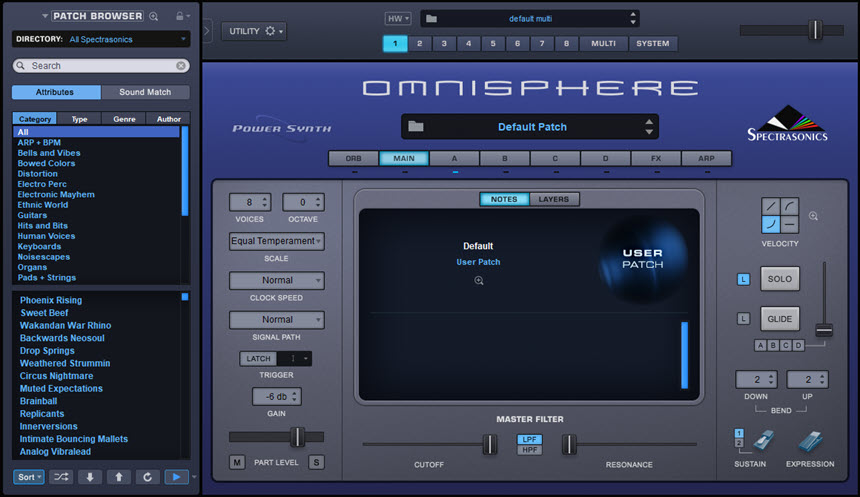Image resolution: width=860 pixels, height=497 pixels.
Task: Click the folder icon beside Default Patch
Action: (x=416, y=127)
